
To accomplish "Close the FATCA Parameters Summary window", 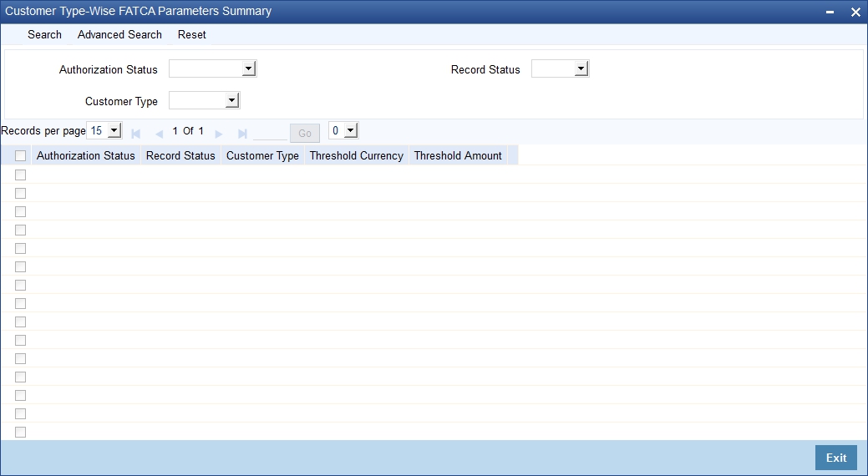I will click(x=855, y=13).
